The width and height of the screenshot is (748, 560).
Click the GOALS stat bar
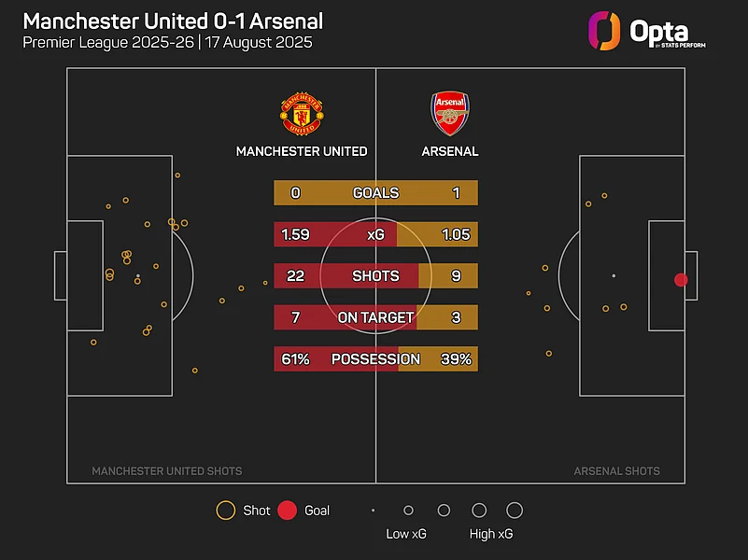click(x=376, y=192)
